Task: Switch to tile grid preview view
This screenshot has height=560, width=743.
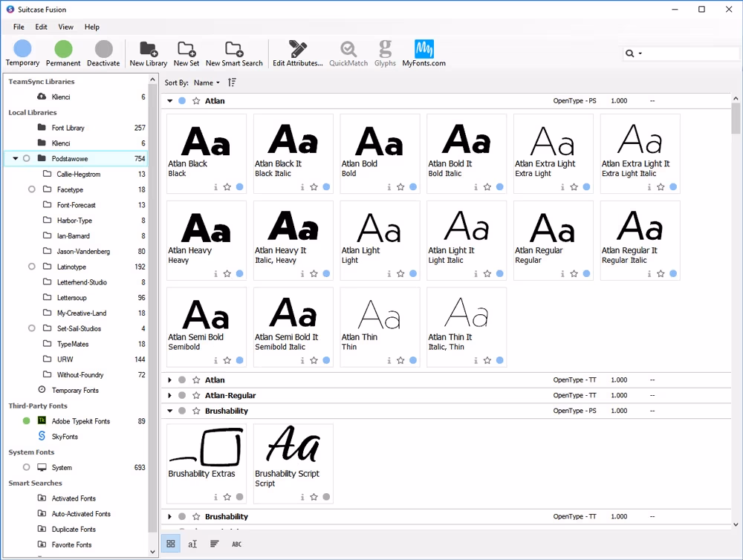Action: point(171,544)
